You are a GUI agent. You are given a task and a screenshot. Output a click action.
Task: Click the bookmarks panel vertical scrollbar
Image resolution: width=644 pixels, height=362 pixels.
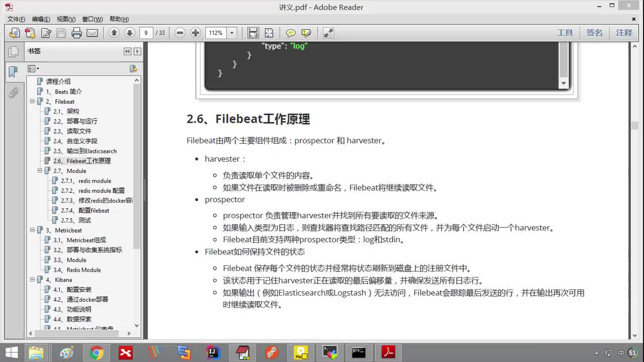[x=137, y=166]
